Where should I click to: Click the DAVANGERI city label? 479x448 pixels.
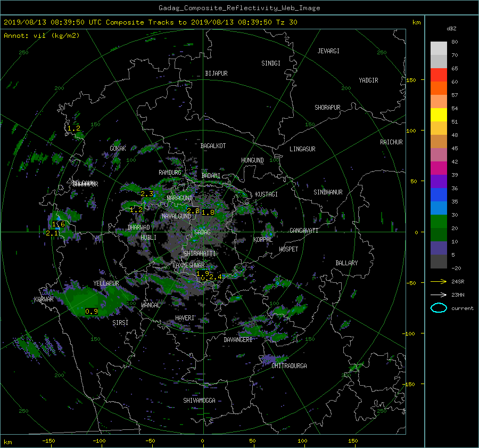238,340
